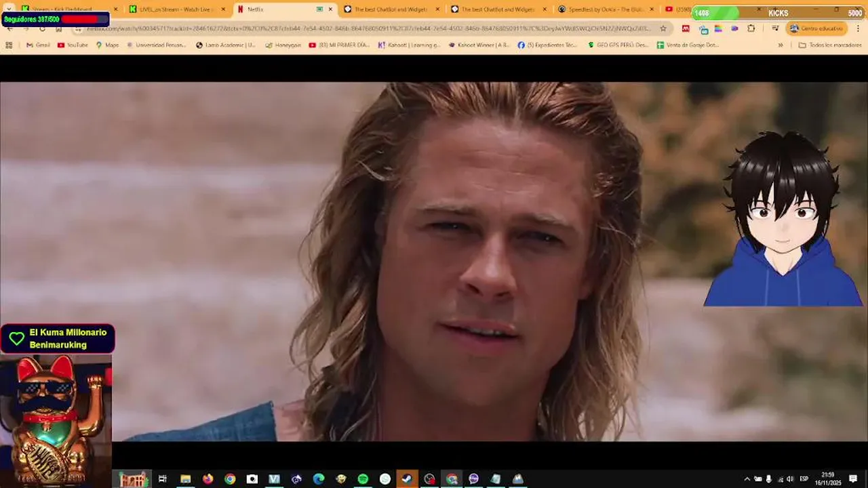Open the notification center icon
The height and width of the screenshot is (488, 868).
853,479
